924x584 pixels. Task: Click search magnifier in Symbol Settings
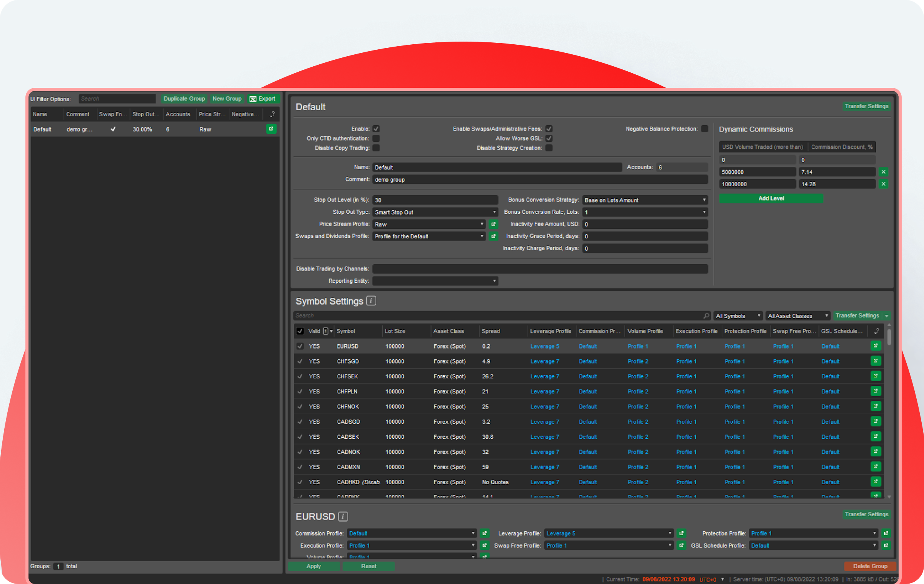(706, 315)
